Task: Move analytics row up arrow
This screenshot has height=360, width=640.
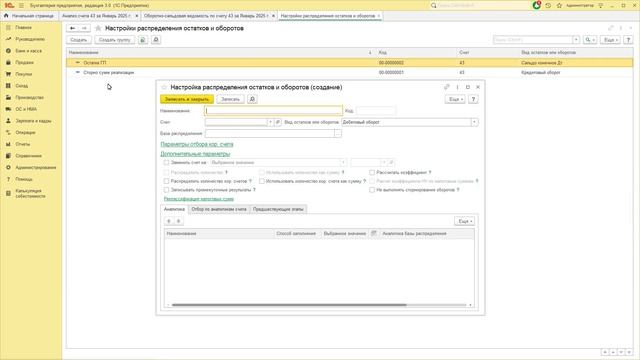Action: click(169, 221)
